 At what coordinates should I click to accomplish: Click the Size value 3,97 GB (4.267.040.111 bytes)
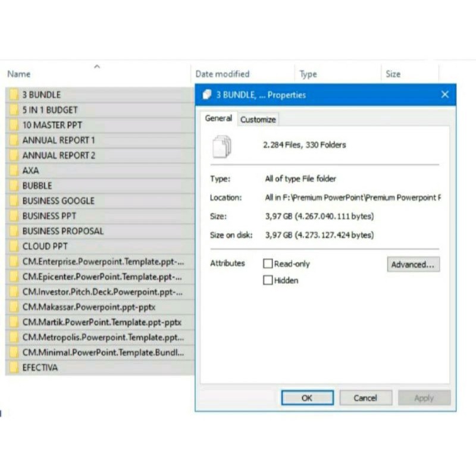click(x=320, y=216)
